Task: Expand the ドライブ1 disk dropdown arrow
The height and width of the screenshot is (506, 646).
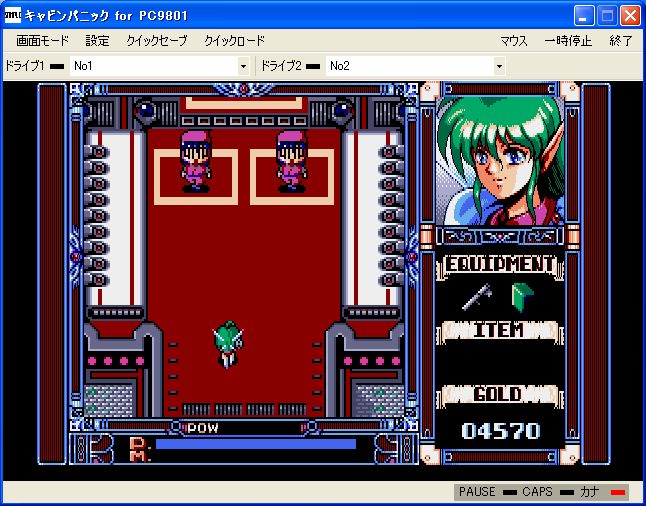Action: (x=243, y=66)
